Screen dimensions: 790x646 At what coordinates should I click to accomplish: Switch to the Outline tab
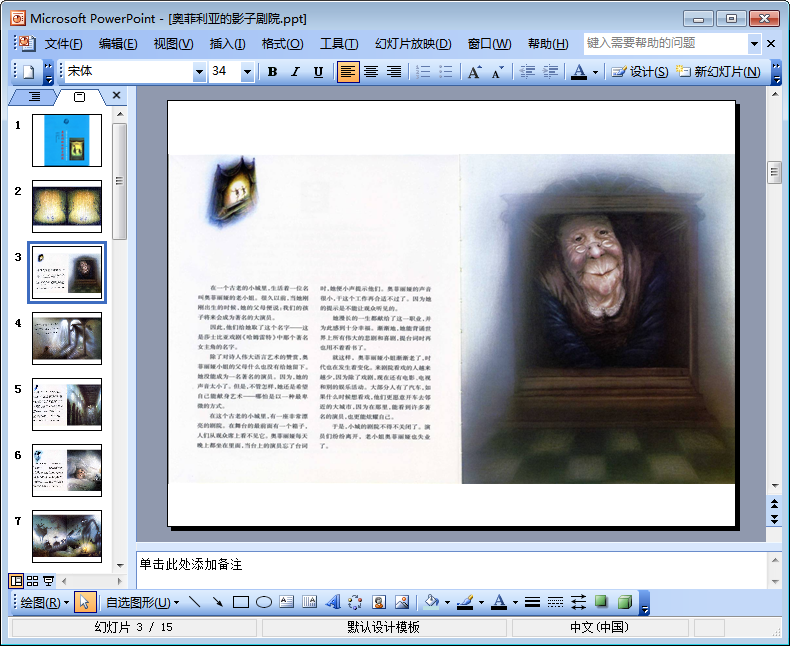(34, 96)
